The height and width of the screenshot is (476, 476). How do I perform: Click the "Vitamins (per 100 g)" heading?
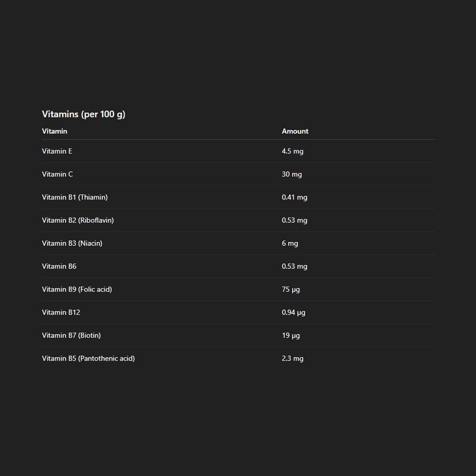83,114
